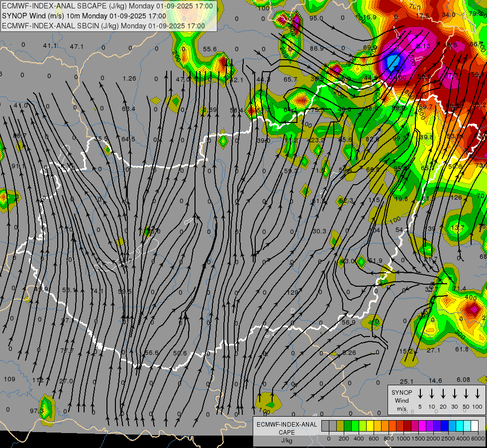Click the '74.1' value on the map

click(97, 291)
